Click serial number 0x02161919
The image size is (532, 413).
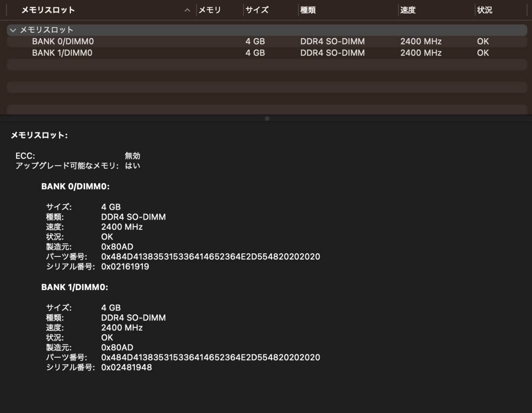pyautogui.click(x=125, y=267)
